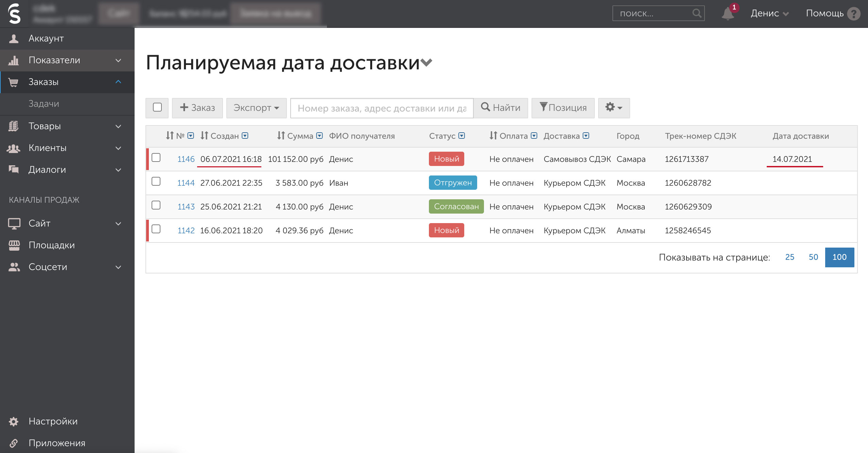The image size is (868, 453).
Task: Select the shopping cart Заказы icon
Action: [14, 82]
